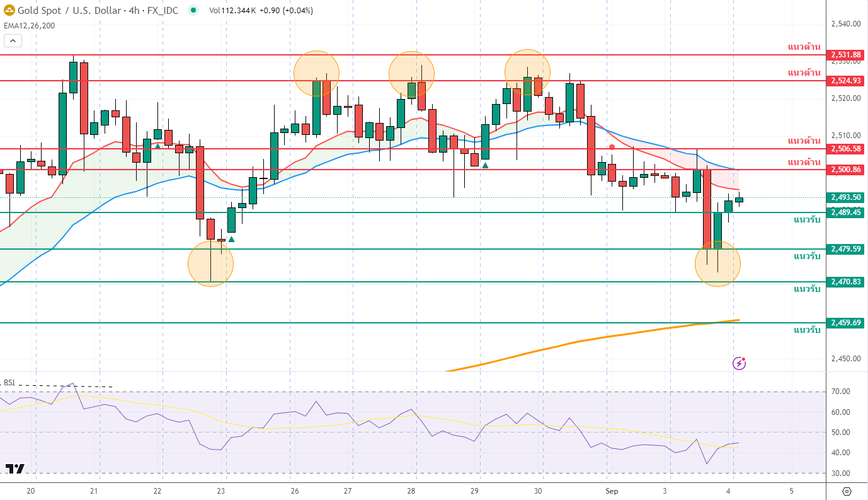
Task: Click the Sep date on time axis
Action: [x=612, y=491]
